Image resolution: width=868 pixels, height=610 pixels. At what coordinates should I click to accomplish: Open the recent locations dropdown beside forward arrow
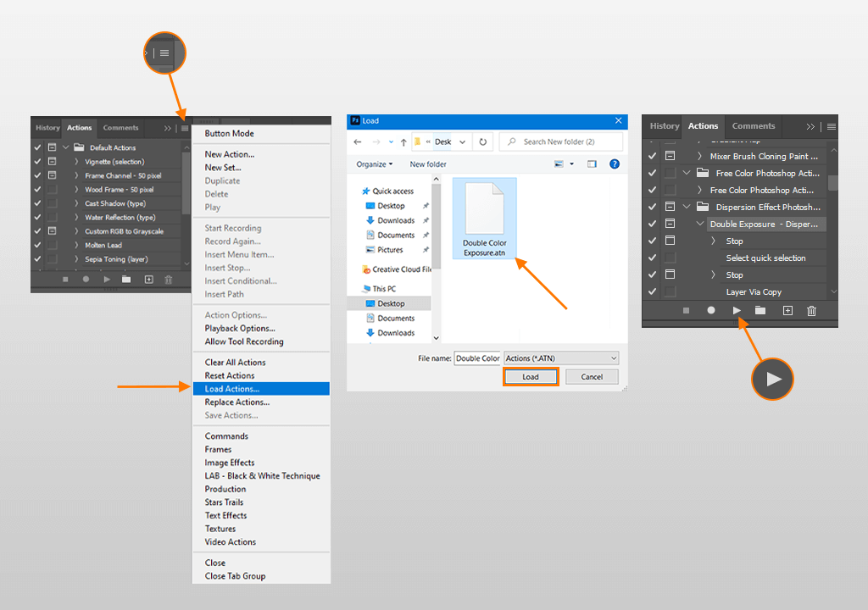pos(391,142)
